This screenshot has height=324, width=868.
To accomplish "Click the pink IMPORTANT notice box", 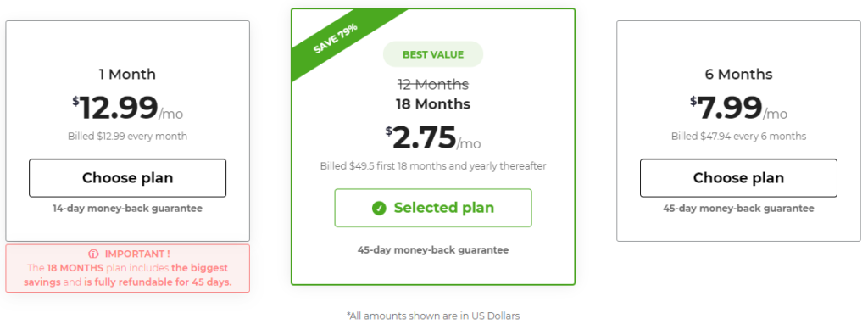I will point(127,268).
